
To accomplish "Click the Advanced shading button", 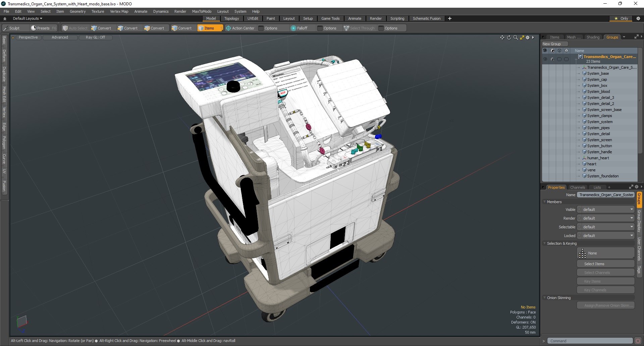I will click(x=60, y=38).
